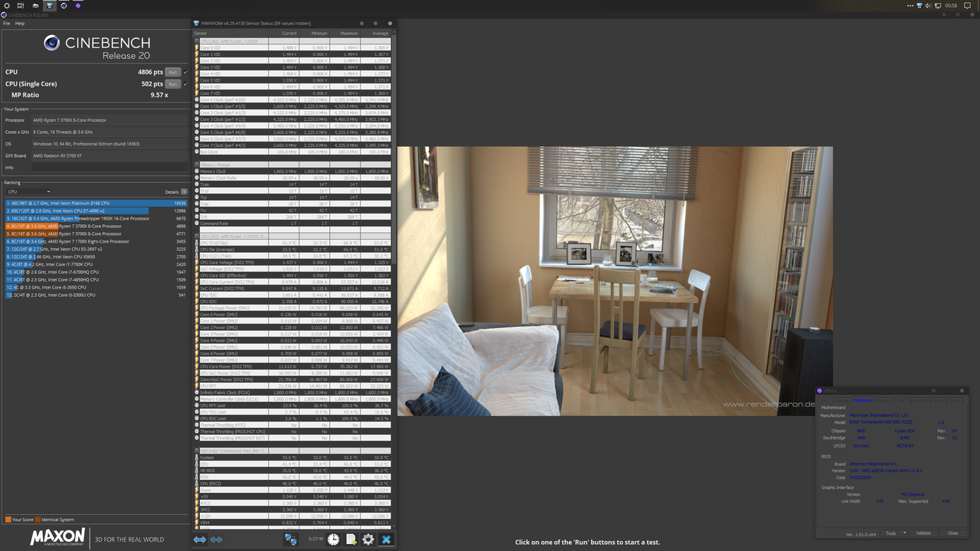The height and width of the screenshot is (551, 980).
Task: Open the file manager taskbar icon
Action: (35, 5)
